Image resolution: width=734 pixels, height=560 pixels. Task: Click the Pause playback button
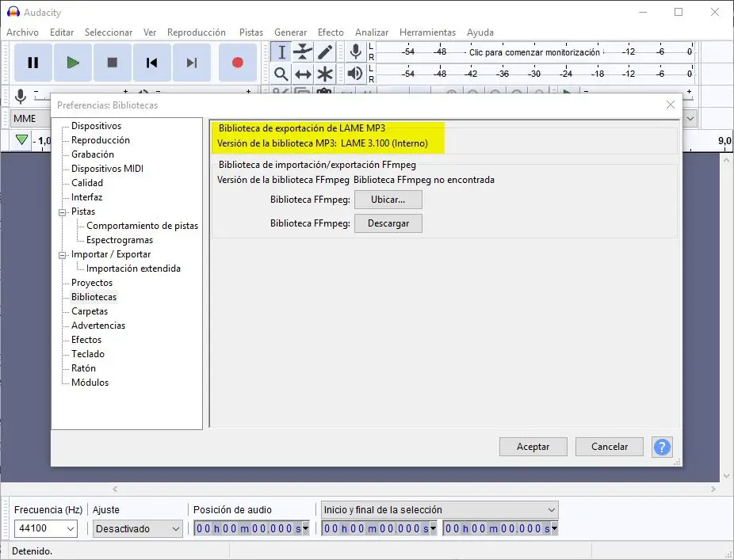coord(33,63)
